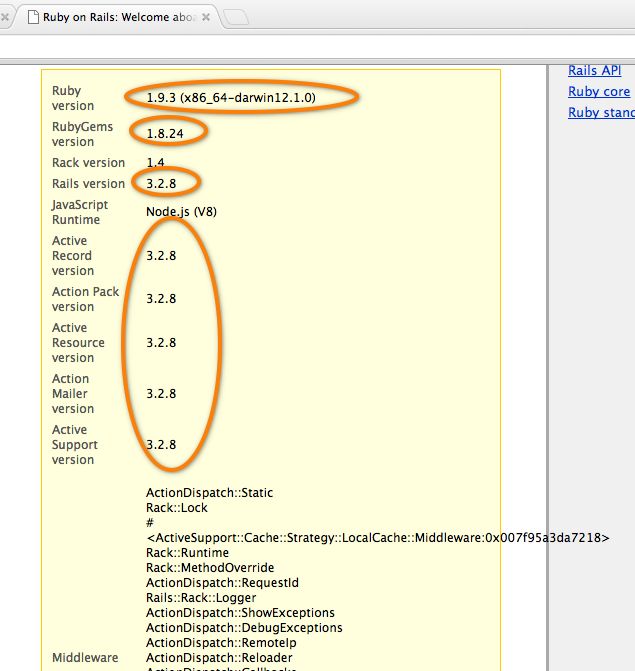Click the Active Resource version value
635x671 pixels.
coord(161,343)
